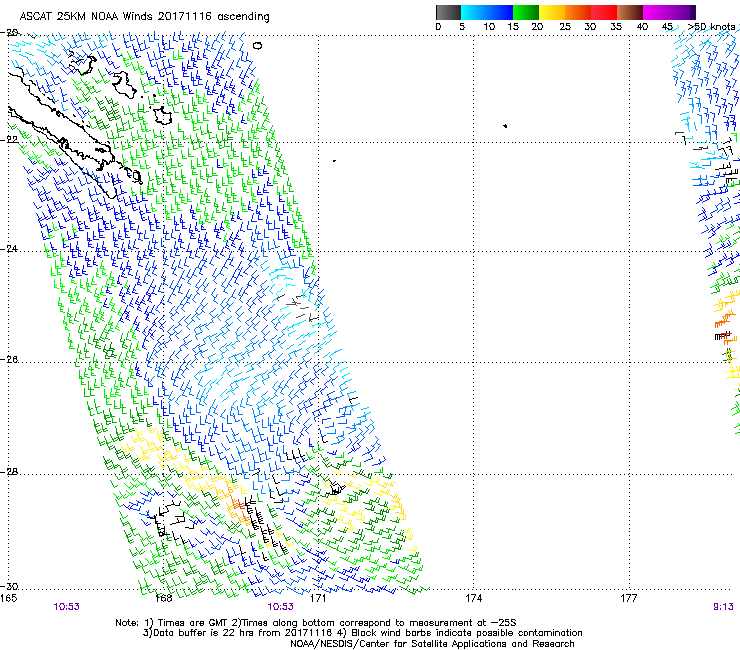Screen dimensions: 740x650
Task: Click the first purple 10:53 time label
Action: [x=67, y=607]
